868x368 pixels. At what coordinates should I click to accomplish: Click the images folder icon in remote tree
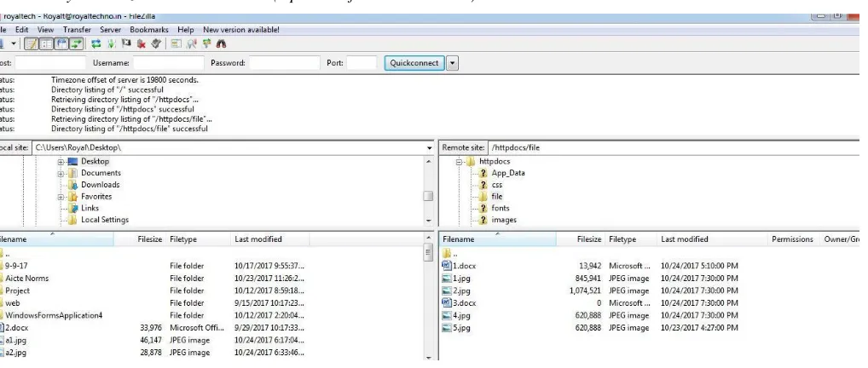(483, 220)
